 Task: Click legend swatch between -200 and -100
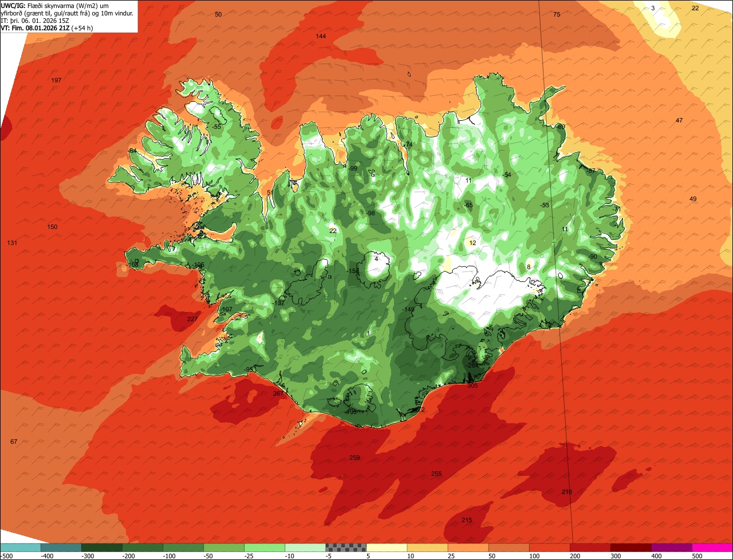click(143, 547)
